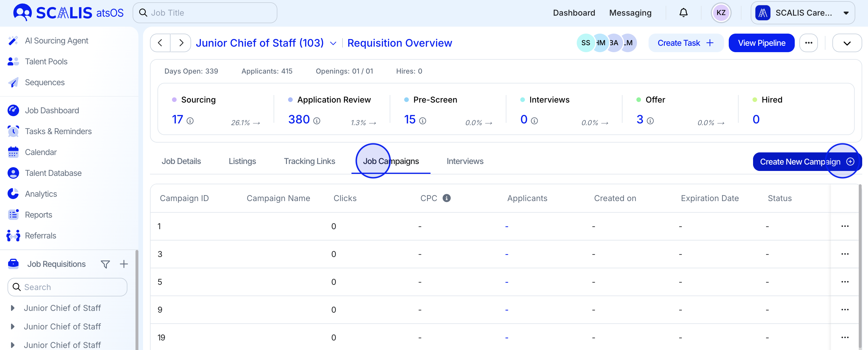Expand the Junior Chief of Staff title dropdown
Image resolution: width=868 pixels, height=350 pixels.
coord(333,43)
